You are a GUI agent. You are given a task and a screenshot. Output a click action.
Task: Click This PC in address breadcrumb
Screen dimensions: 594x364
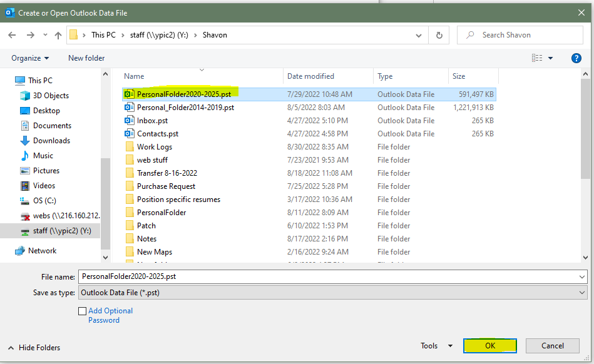103,35
